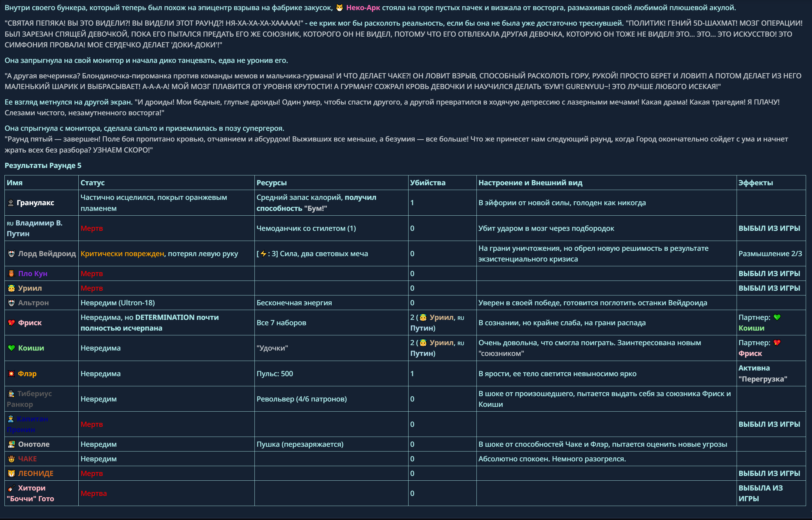Click the RU flag icon beside Владимир В. Путин
Screen dimensions: 812x520
point(10,223)
